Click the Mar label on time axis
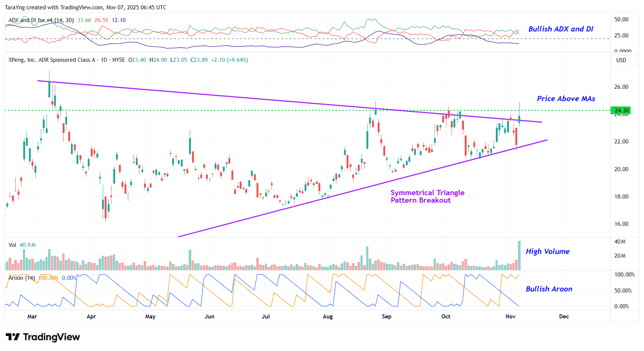This screenshot has height=351, width=644. 32,317
